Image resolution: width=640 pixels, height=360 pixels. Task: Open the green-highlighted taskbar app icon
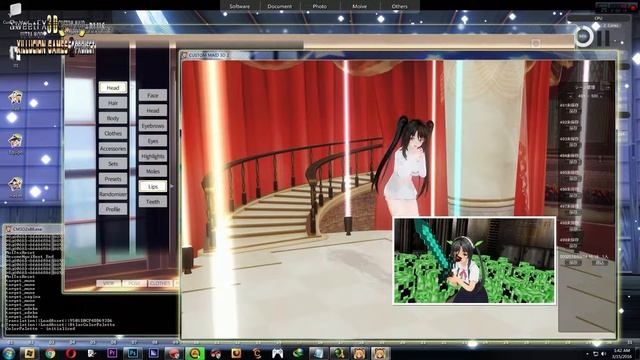point(195,353)
